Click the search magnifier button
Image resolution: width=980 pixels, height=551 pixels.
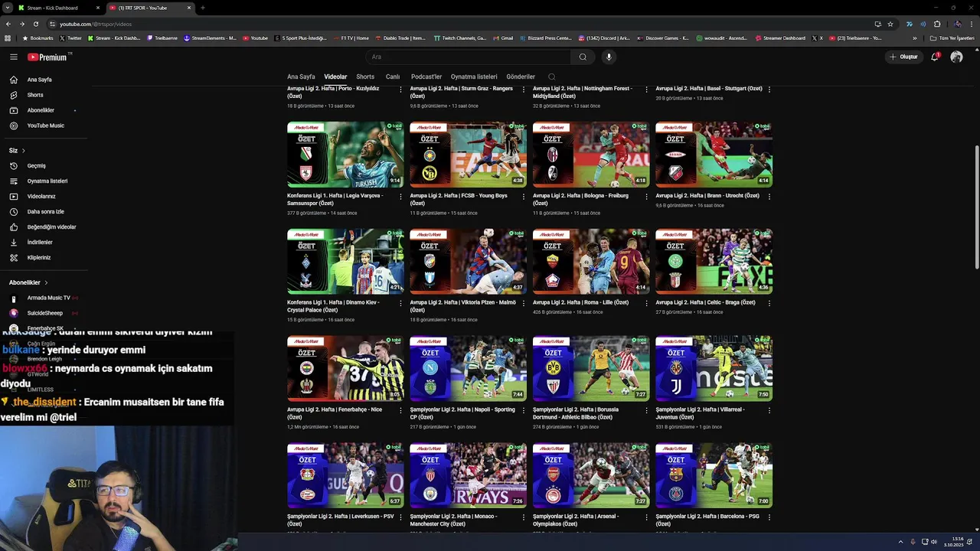click(583, 57)
